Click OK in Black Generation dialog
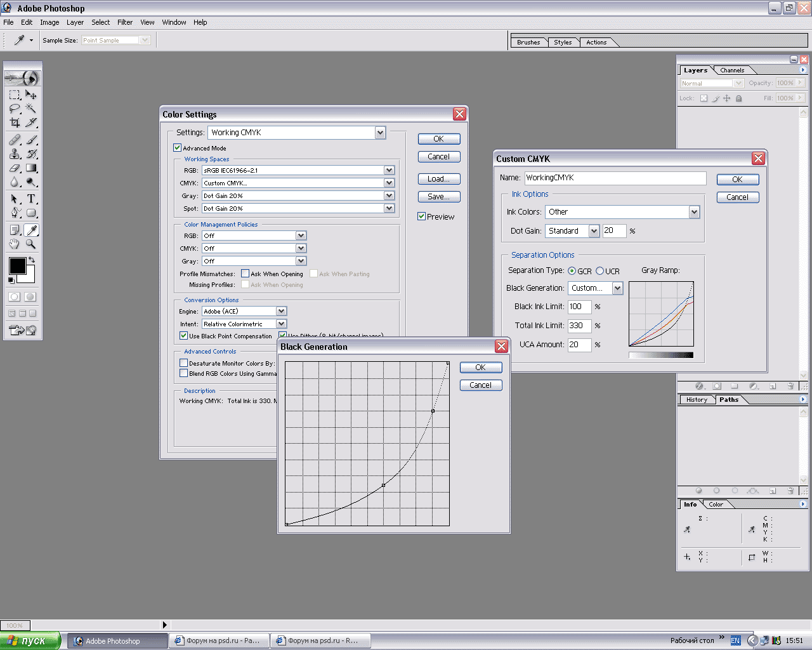Image resolution: width=812 pixels, height=650 pixels. [x=480, y=368]
